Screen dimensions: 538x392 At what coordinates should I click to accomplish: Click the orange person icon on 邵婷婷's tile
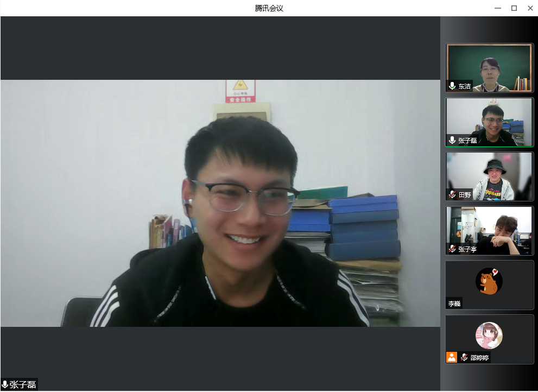pyautogui.click(x=452, y=357)
